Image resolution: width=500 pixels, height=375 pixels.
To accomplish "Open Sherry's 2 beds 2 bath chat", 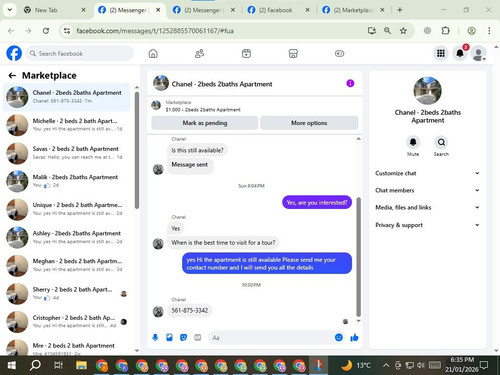I will click(67, 293).
